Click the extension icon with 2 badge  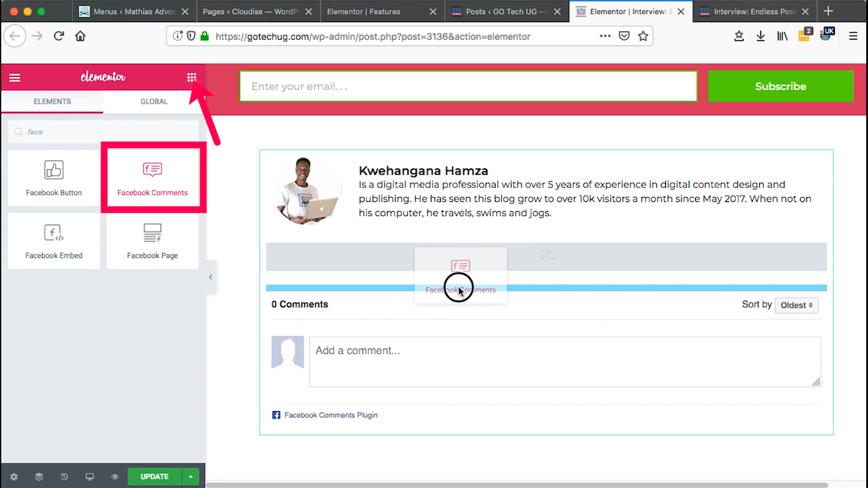click(x=805, y=35)
